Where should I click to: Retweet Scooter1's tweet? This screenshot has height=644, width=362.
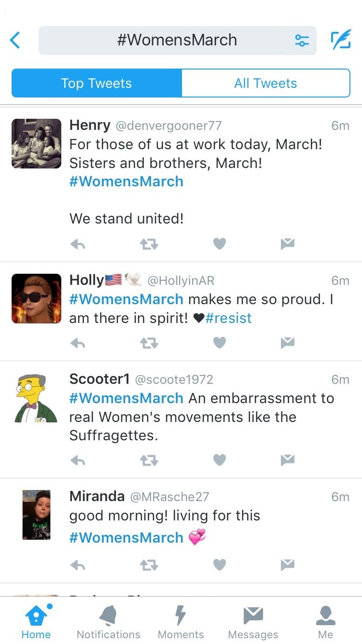pyautogui.click(x=149, y=461)
